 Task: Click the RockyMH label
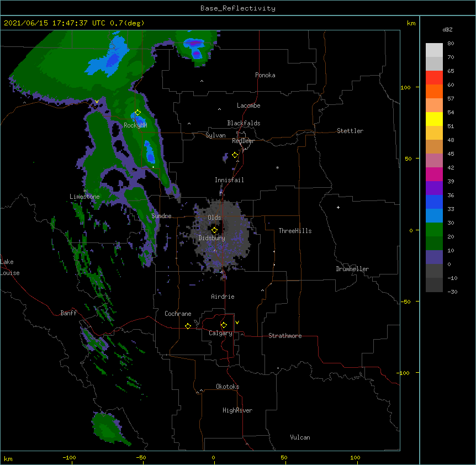point(135,125)
